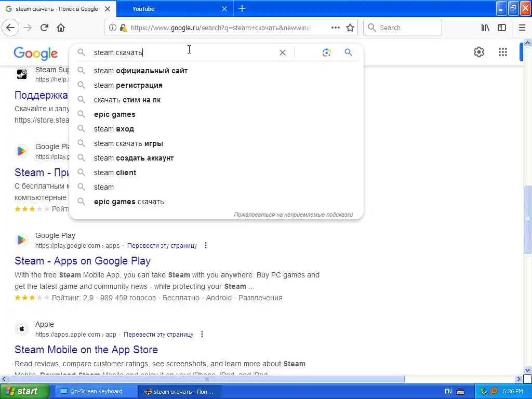
Task: Click the Firefox Search box
Action: tap(403, 28)
